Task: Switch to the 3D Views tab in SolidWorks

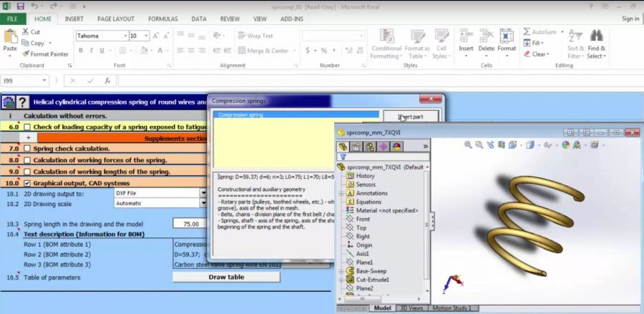Action: tap(411, 308)
